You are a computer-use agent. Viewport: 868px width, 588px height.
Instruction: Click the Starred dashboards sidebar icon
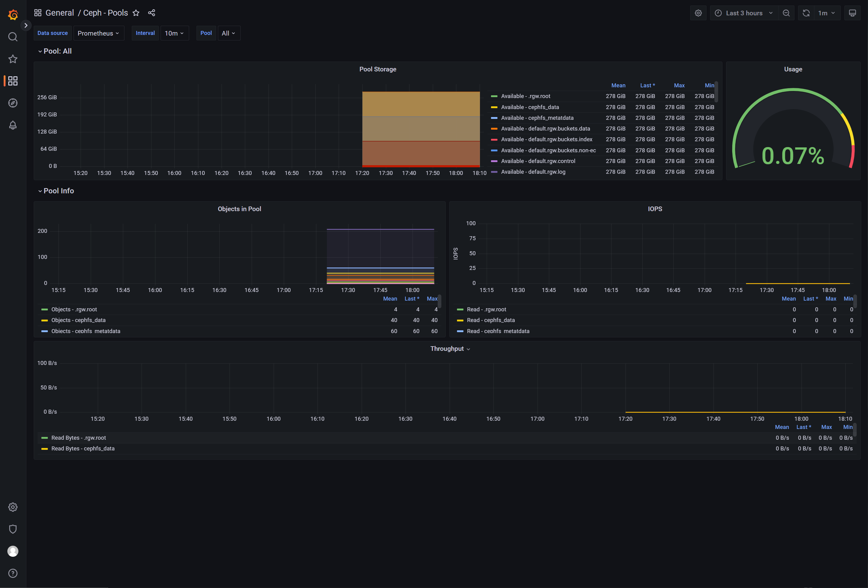tap(13, 59)
